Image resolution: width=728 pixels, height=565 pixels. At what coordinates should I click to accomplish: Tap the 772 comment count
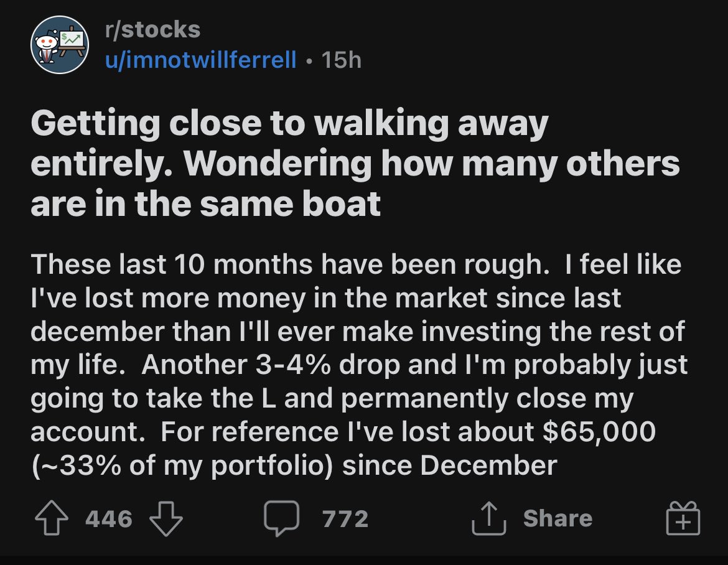point(345,518)
